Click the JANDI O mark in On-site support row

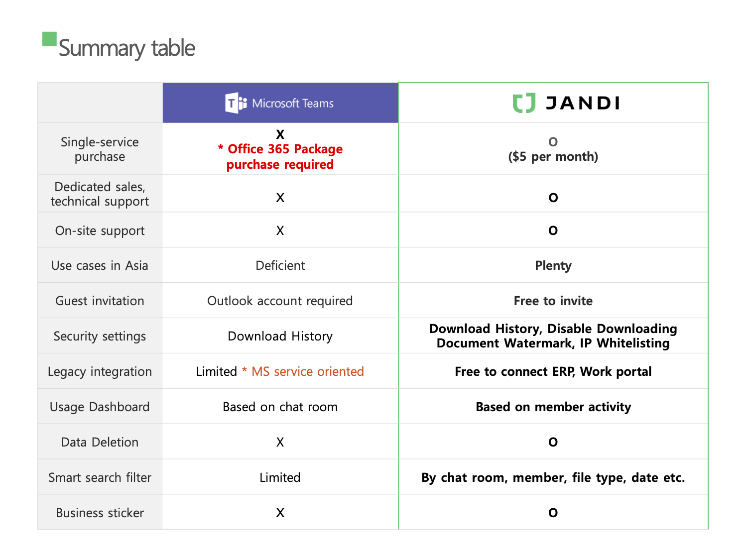553,230
